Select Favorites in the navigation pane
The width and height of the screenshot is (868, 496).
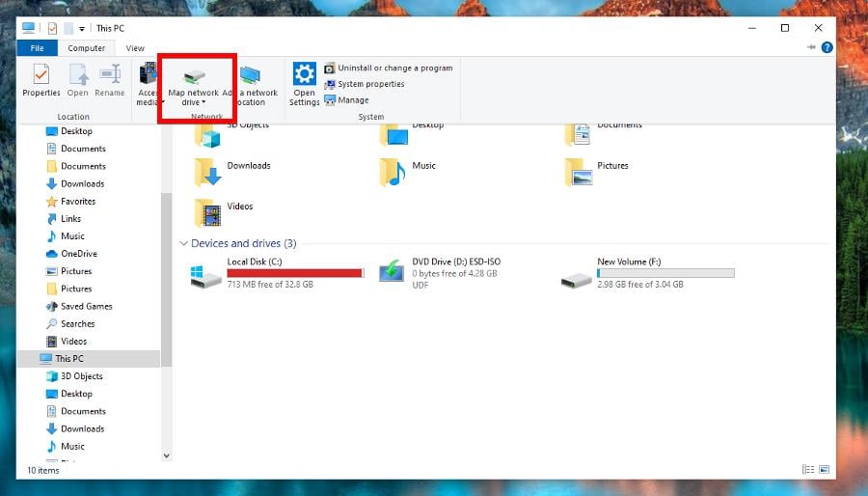tap(70, 202)
